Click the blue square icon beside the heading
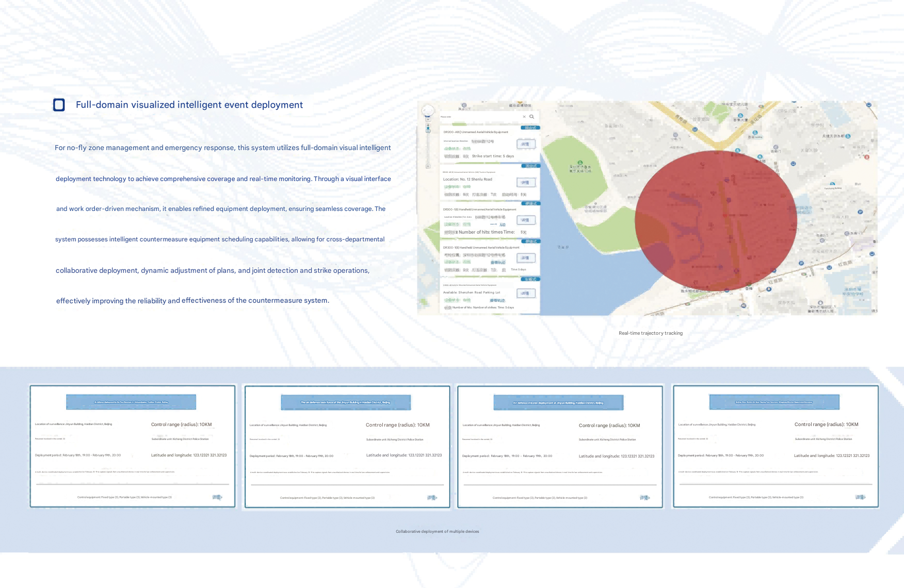Screen dimensions: 904x588 (59, 105)
